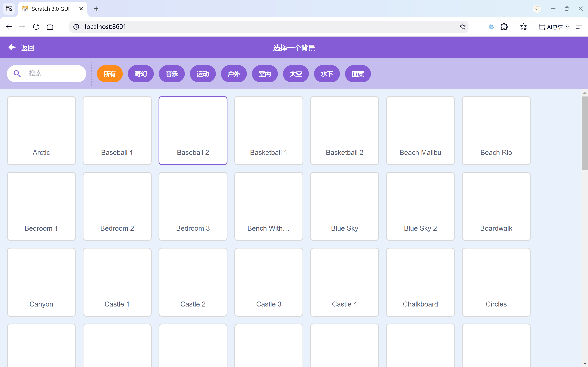588x367 pixels.
Task: Choose the Baseball 2 backdrop
Action: tap(193, 130)
